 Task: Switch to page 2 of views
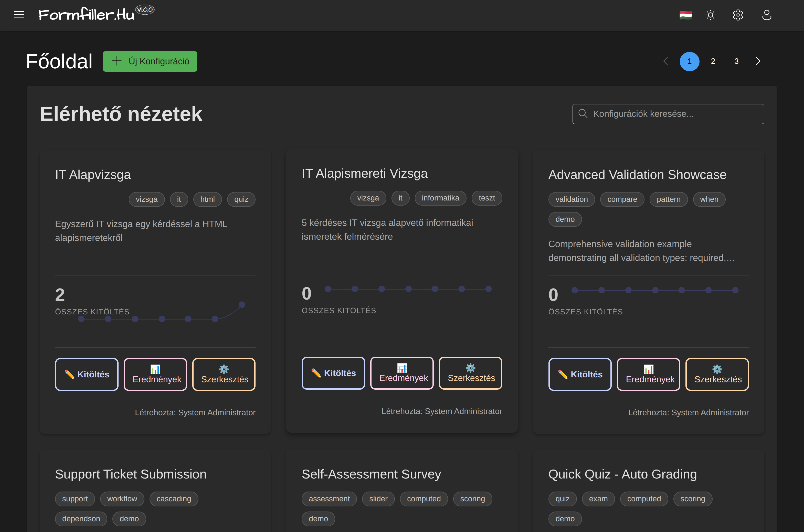pos(713,61)
